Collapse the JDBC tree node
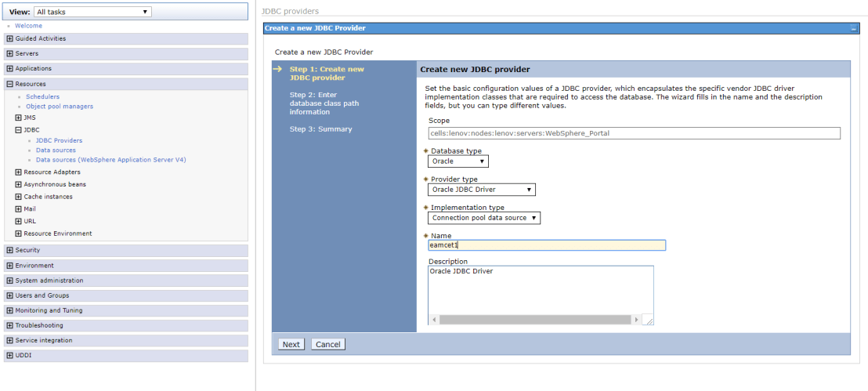This screenshot has width=868, height=391. [19, 130]
